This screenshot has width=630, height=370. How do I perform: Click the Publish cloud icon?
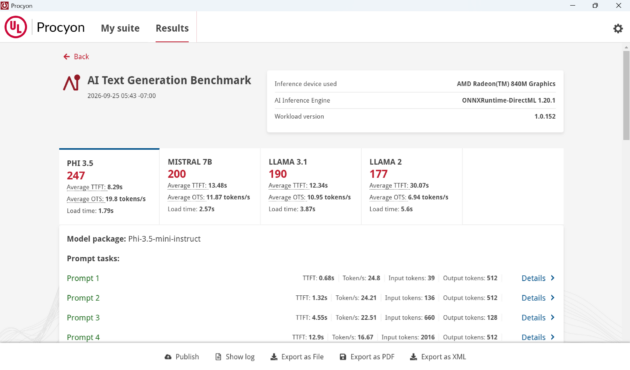168,357
